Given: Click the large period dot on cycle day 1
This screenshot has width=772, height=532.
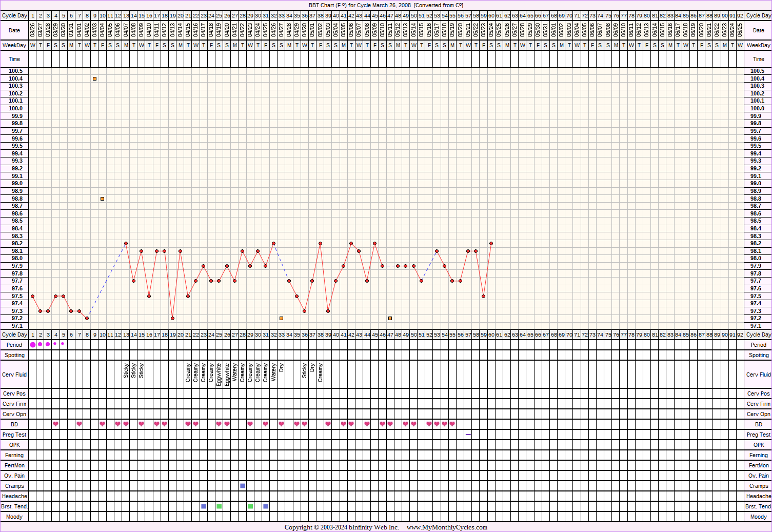Looking at the screenshot, I should pos(33,345).
